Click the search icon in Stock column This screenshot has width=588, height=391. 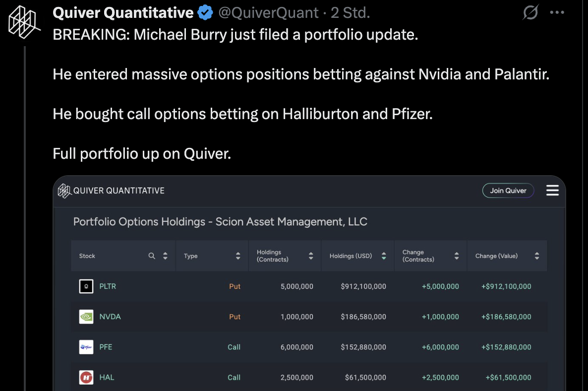click(x=152, y=256)
